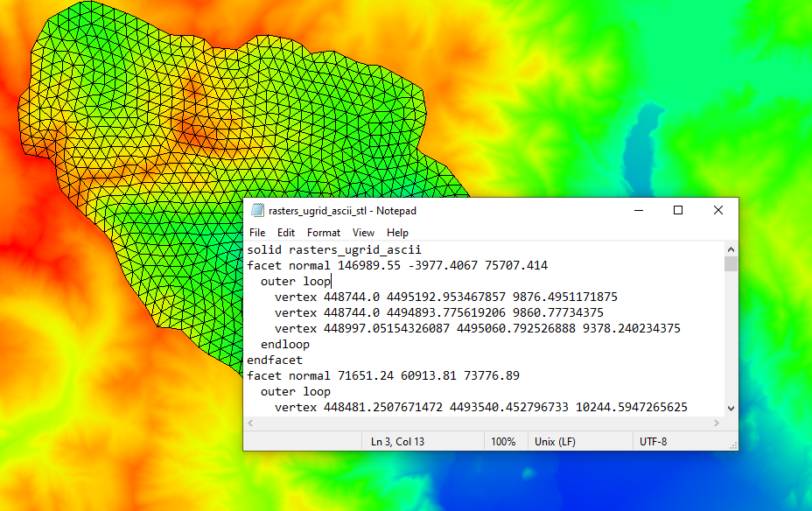Open the File menu
The image size is (812, 511).
click(x=257, y=232)
